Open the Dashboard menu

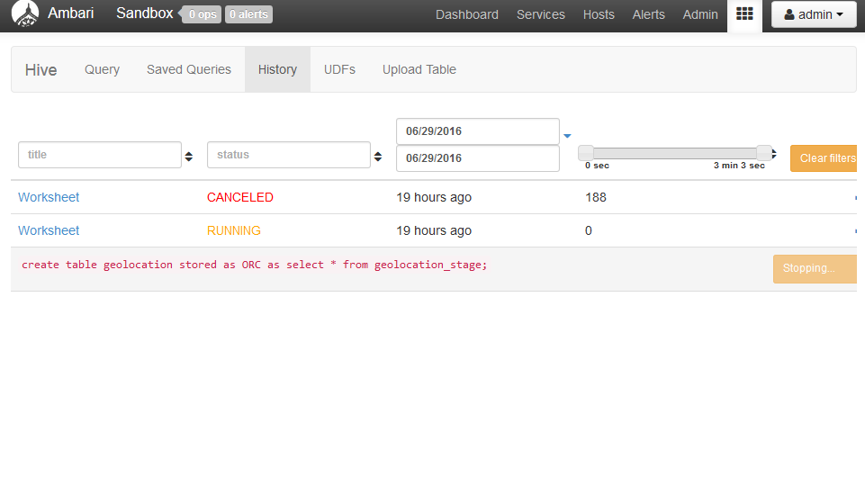[x=466, y=14]
